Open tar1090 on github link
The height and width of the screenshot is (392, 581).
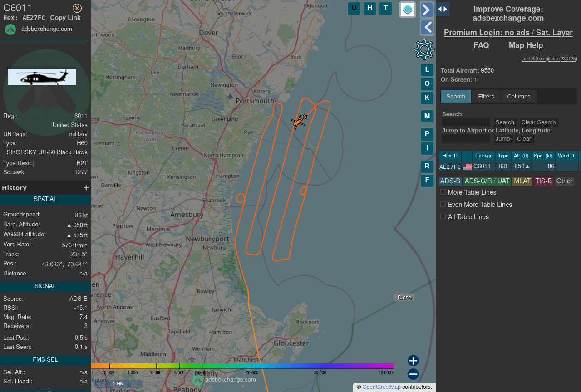pyautogui.click(x=550, y=59)
